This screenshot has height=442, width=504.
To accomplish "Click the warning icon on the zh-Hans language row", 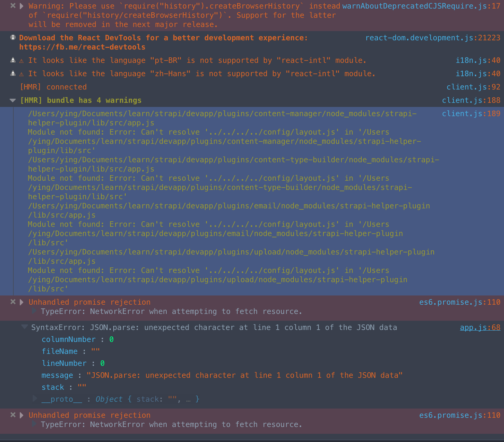I will (x=13, y=73).
